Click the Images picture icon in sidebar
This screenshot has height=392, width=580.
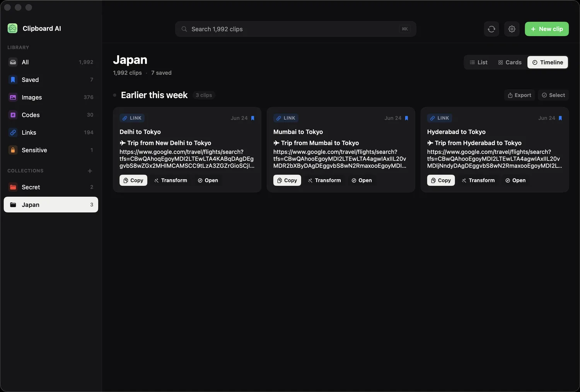13,97
